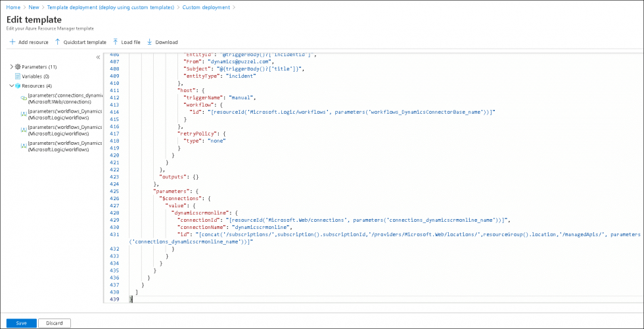Click the Download arrow icon
Viewport: 644px width, 329px height.
tap(149, 42)
